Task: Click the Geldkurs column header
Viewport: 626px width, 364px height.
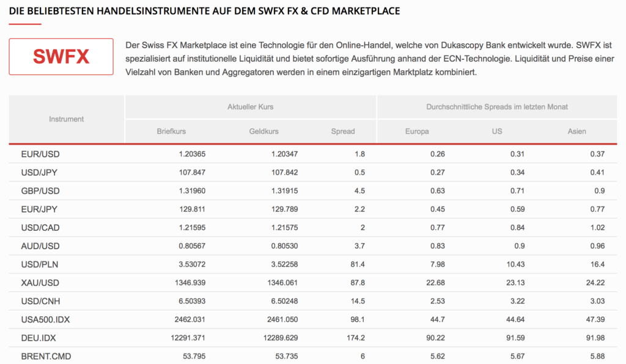Action: 264,131
